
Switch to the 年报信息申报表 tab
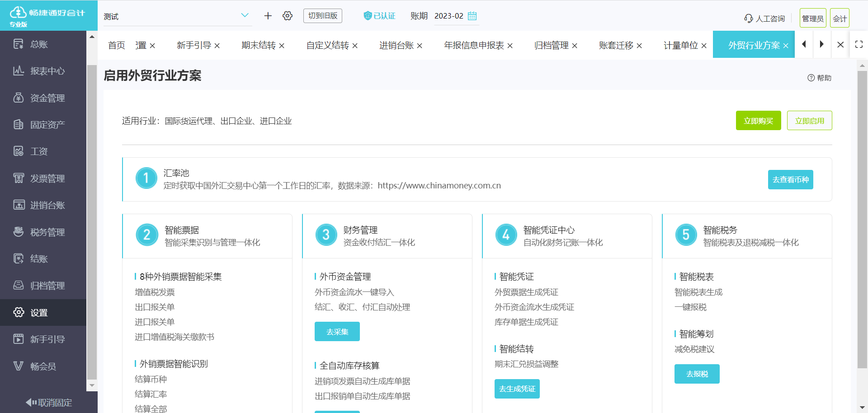coord(474,45)
